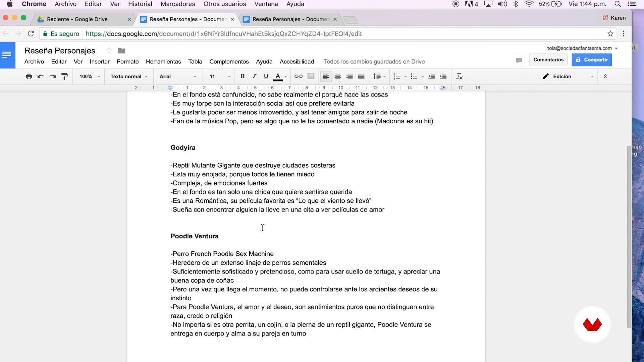Screen dimensions: 644x362
Task: Toggle italic formatting
Action: [254, 76]
